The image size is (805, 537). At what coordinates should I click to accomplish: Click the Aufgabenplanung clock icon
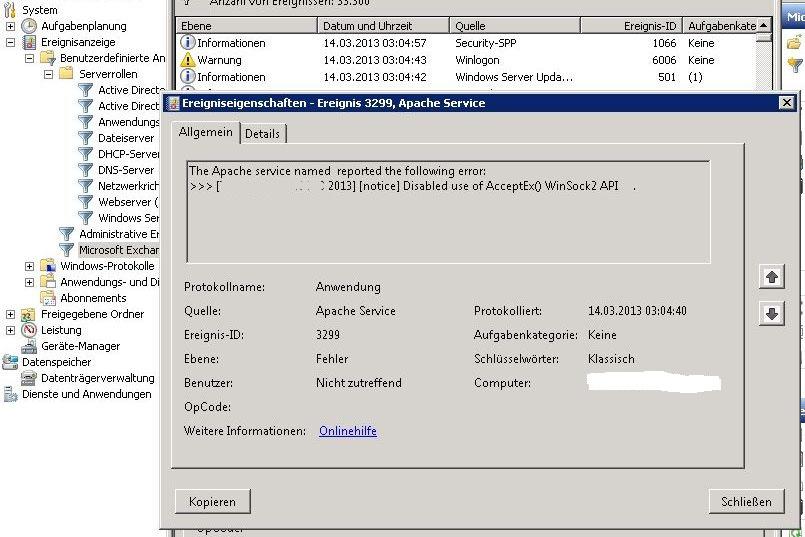(29, 26)
